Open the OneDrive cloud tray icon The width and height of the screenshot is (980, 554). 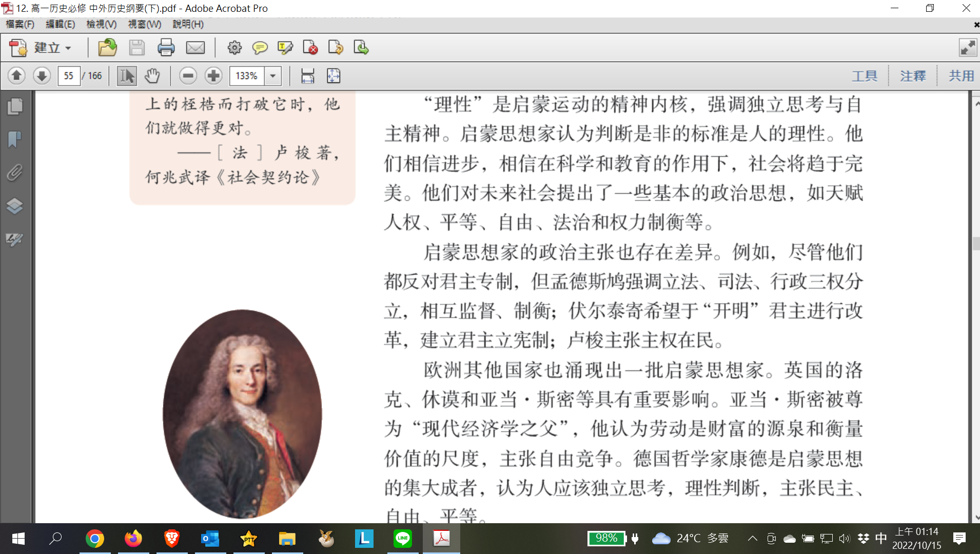click(x=789, y=539)
